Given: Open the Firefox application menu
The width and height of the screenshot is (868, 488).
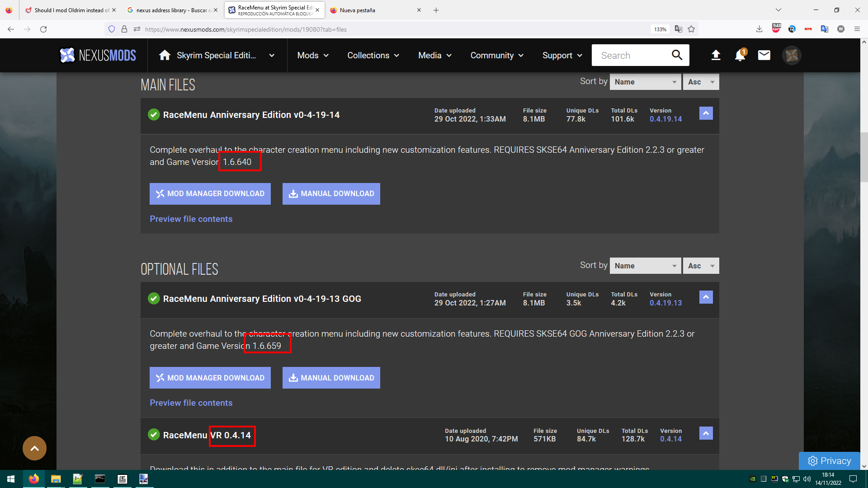Looking at the screenshot, I should click(x=857, y=29).
